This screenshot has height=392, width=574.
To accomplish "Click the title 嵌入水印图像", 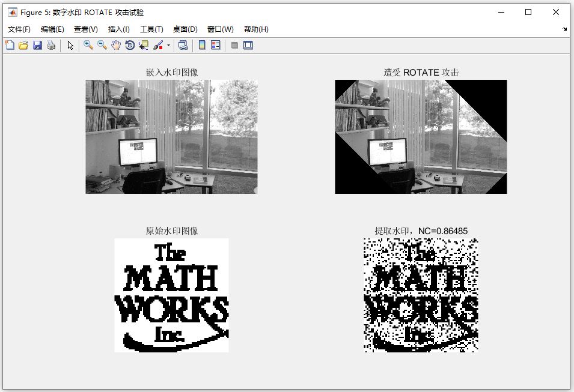I will 172,73.
